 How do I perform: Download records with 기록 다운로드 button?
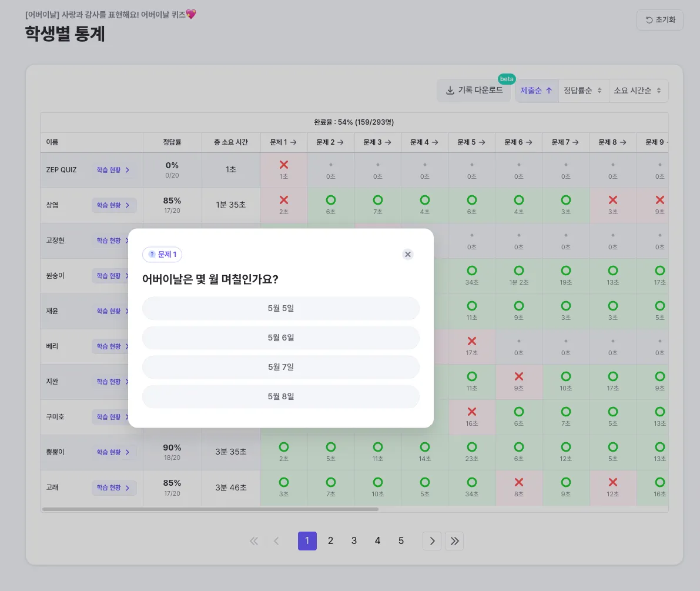pyautogui.click(x=474, y=91)
